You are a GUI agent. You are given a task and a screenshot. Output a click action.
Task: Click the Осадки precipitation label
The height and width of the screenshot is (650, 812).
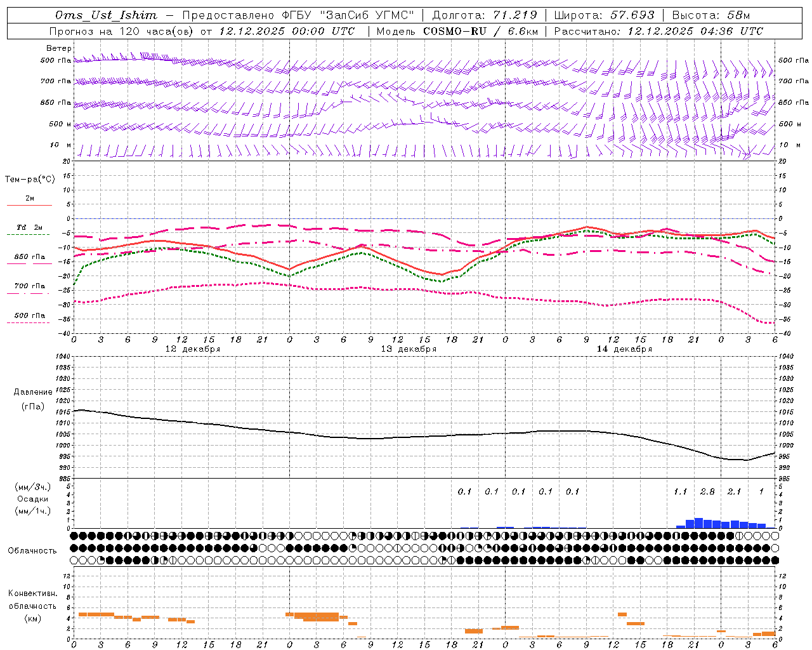tap(32, 499)
